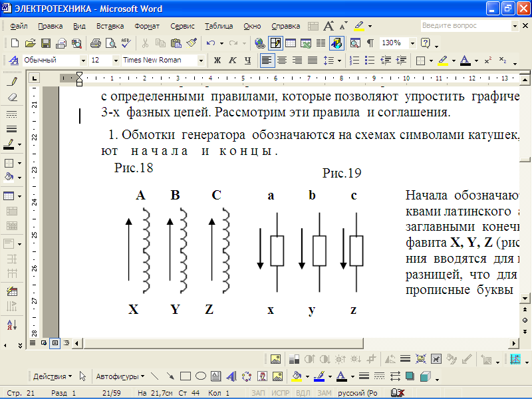Open the Справка menu
Viewport: 532px width, 399px height.
pos(286,26)
